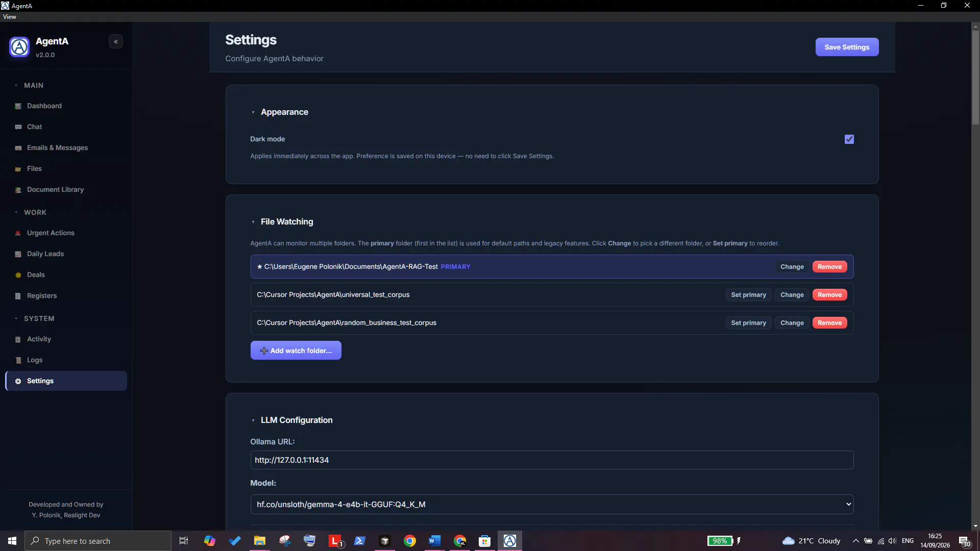
Task: Click the AgentA logo icon
Action: coord(19,47)
